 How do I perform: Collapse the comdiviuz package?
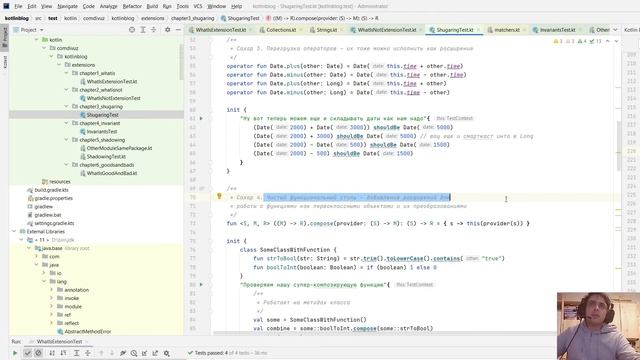pos(44,48)
